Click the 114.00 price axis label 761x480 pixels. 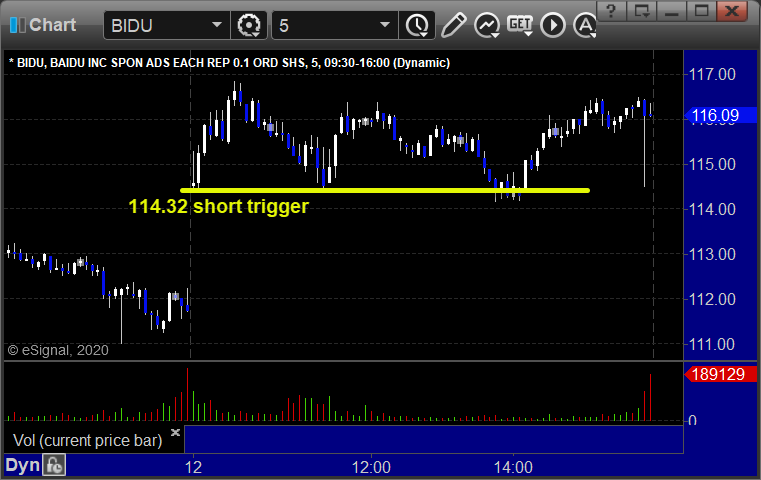tap(712, 209)
